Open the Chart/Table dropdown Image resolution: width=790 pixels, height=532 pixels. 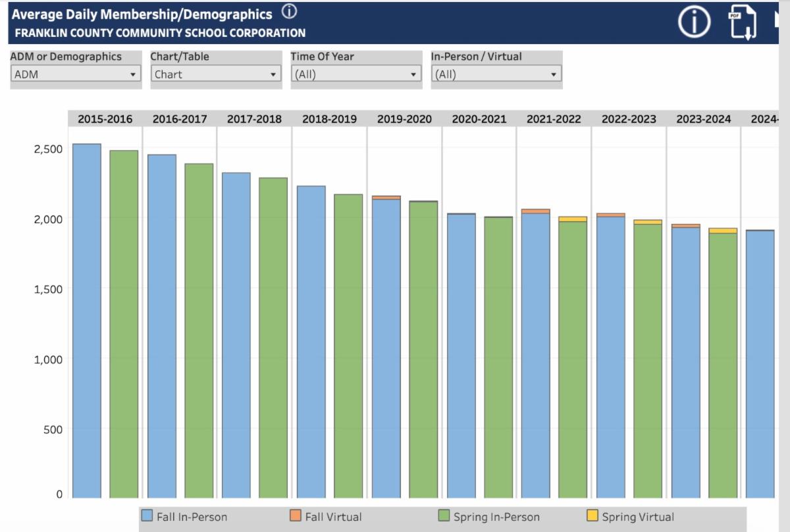[216, 74]
